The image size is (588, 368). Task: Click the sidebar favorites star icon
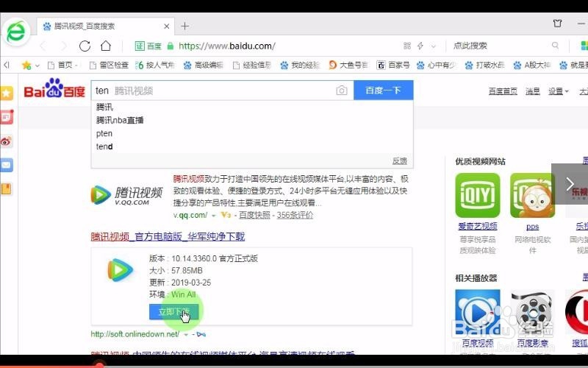[7, 93]
